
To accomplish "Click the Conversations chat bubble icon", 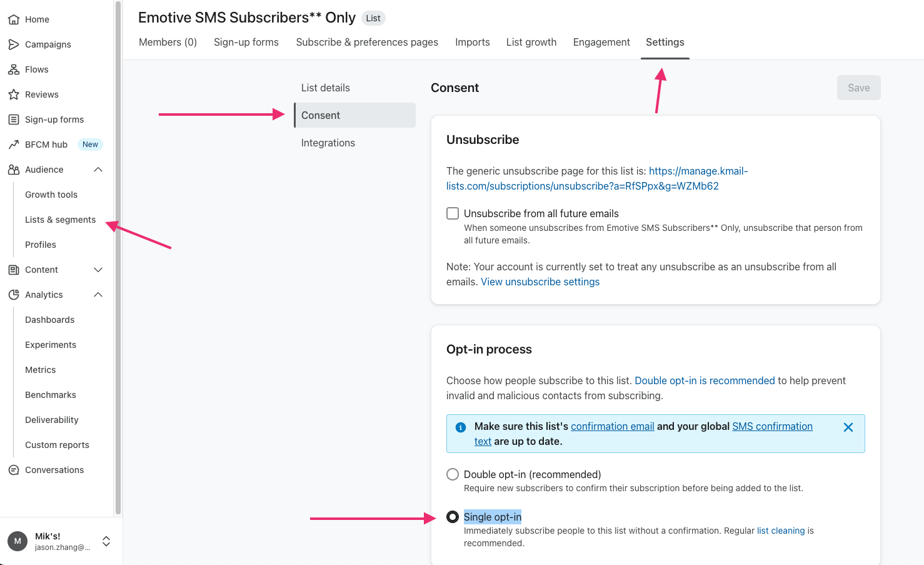I will tap(14, 470).
